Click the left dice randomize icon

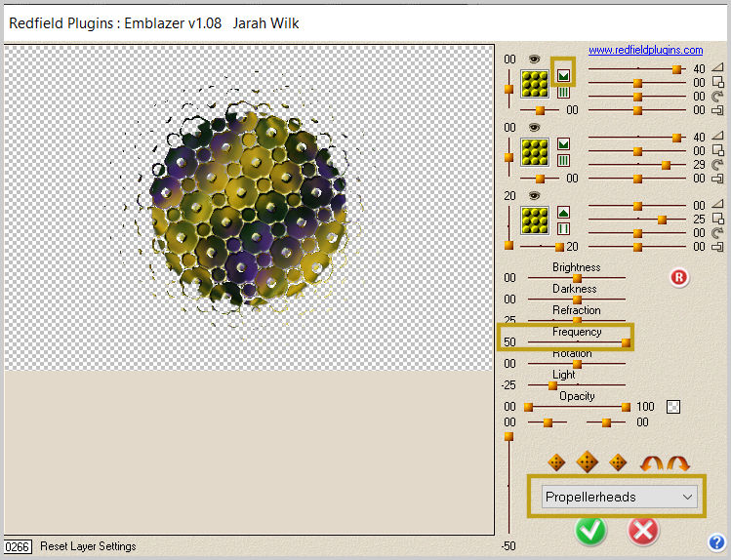(556, 462)
